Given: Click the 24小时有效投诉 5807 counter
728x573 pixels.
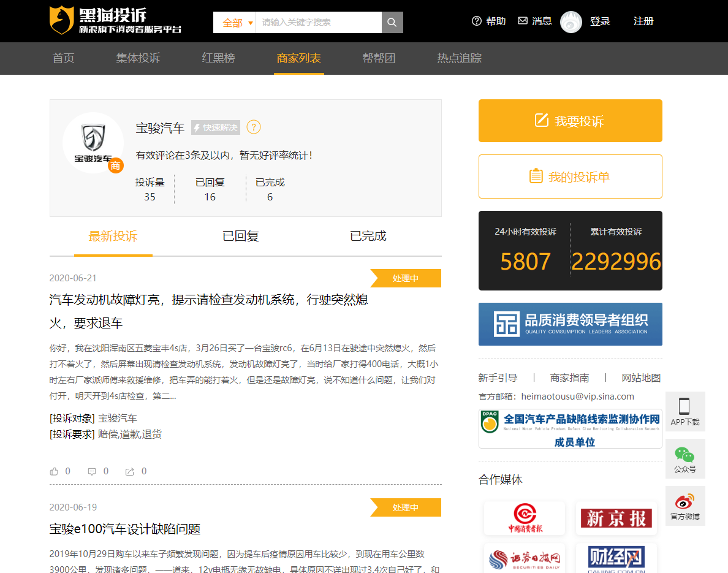Looking at the screenshot, I should 525,251.
